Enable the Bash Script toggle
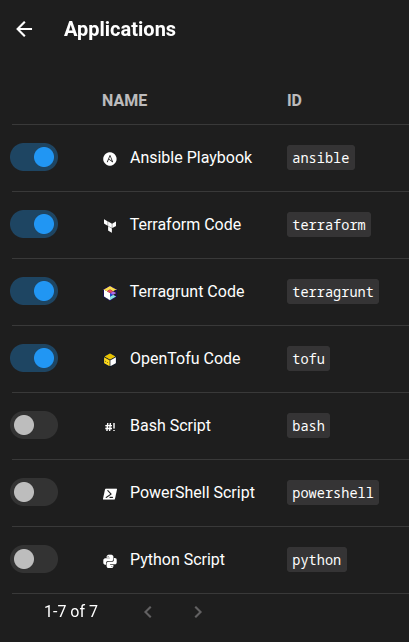Image resolution: width=409 pixels, height=642 pixels. pyautogui.click(x=34, y=425)
